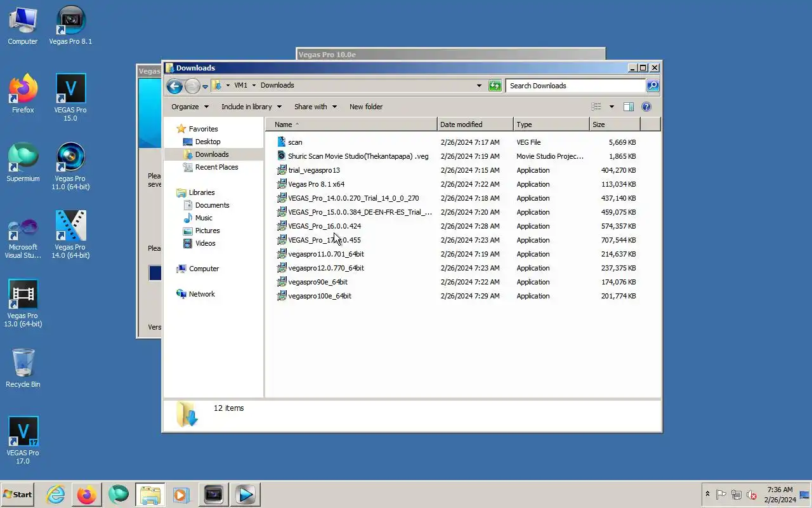Bring the Vegas Pro 10.0e window forward

click(450, 54)
